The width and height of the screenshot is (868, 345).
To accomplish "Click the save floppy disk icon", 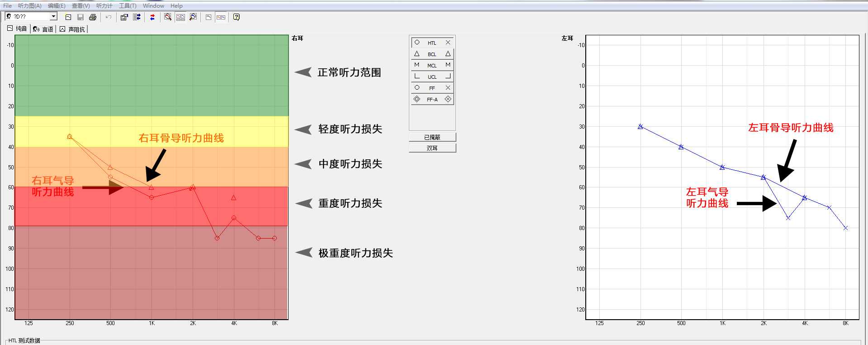I will (81, 17).
